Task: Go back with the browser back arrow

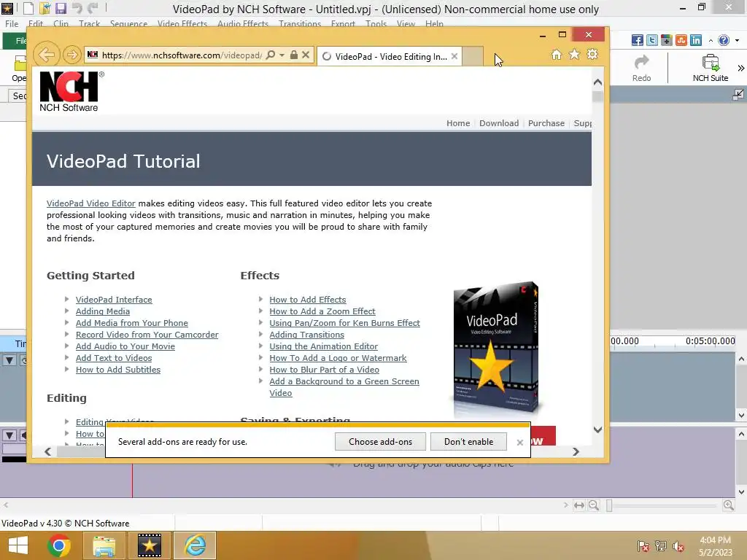Action: (46, 55)
